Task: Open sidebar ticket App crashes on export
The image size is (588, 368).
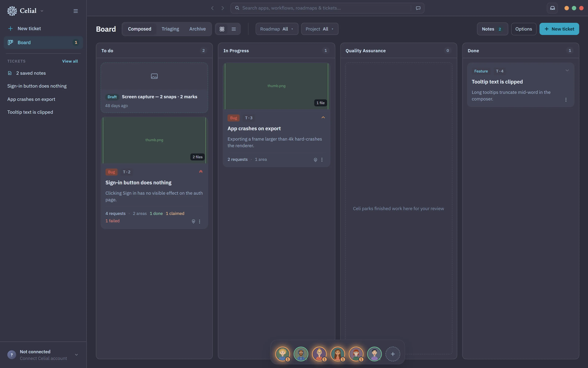Action: coord(31,99)
